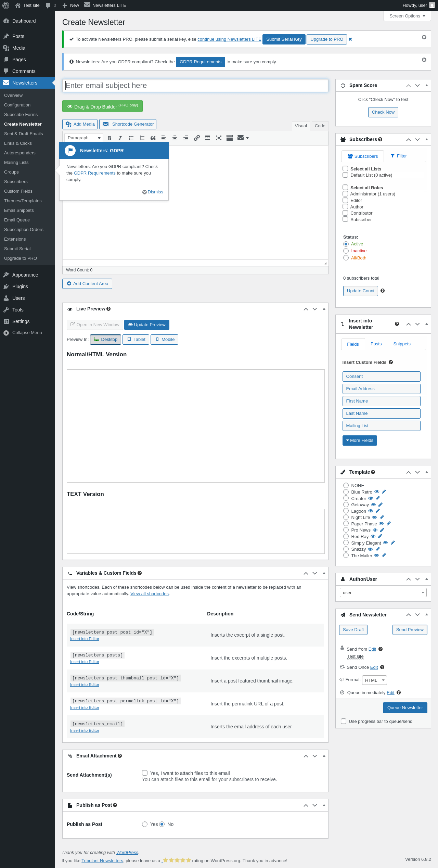Insert the First Name custom field
Viewport: 438px width, 868px height.
click(x=382, y=401)
